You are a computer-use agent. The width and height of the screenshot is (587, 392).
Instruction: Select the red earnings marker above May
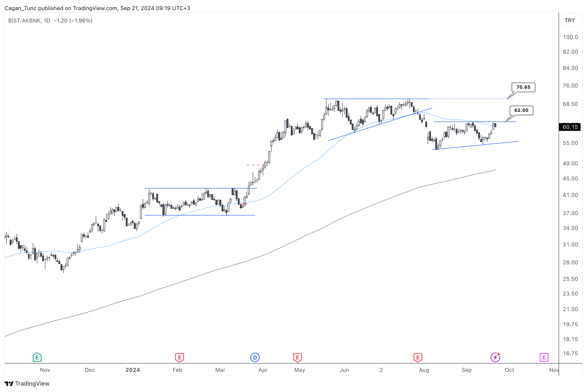(297, 358)
